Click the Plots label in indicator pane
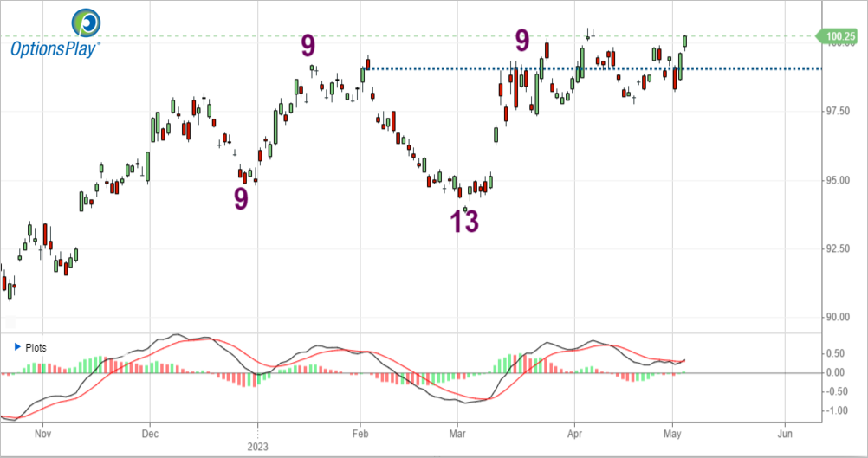This screenshot has height=458, width=868. pos(36,348)
